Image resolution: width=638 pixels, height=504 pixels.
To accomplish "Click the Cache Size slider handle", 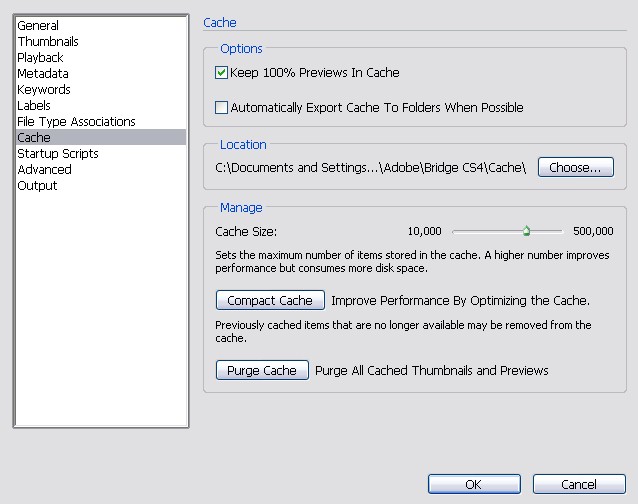I will [526, 231].
